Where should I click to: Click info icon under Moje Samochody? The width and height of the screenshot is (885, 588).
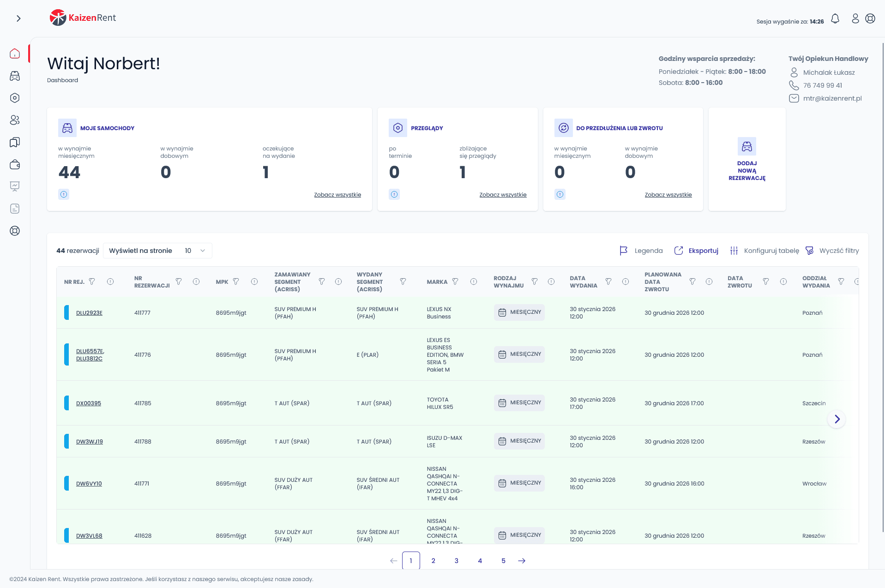pos(64,194)
